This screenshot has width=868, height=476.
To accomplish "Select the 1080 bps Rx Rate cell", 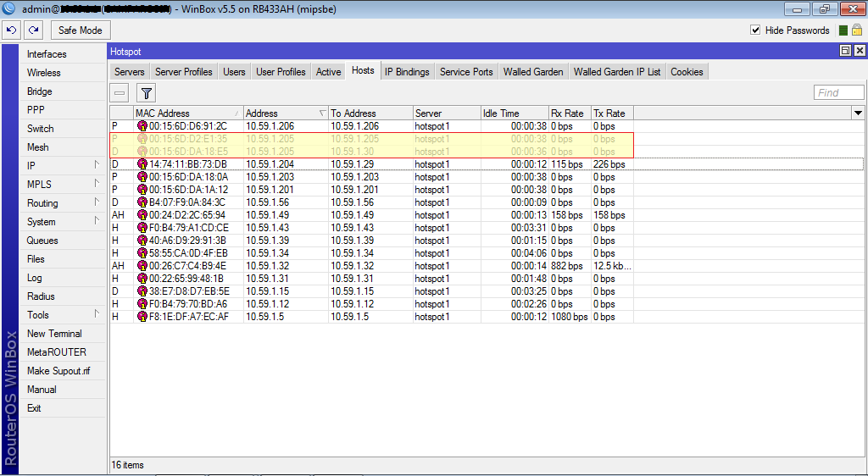I will pos(570,317).
